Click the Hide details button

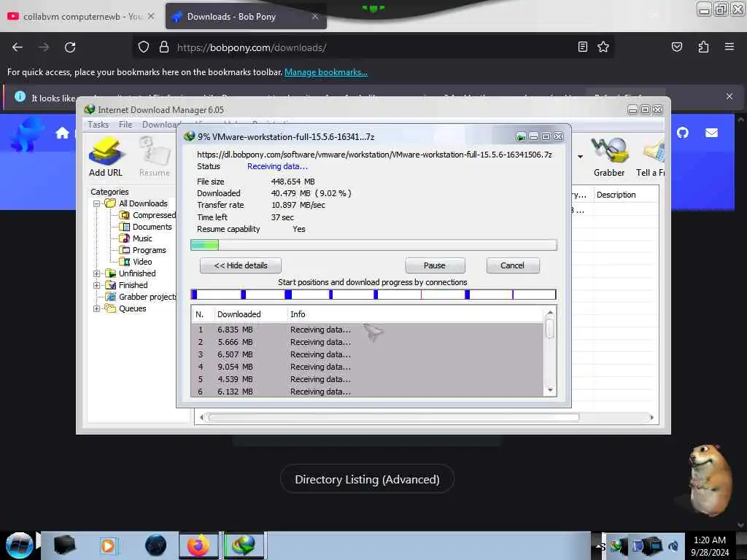241,265
